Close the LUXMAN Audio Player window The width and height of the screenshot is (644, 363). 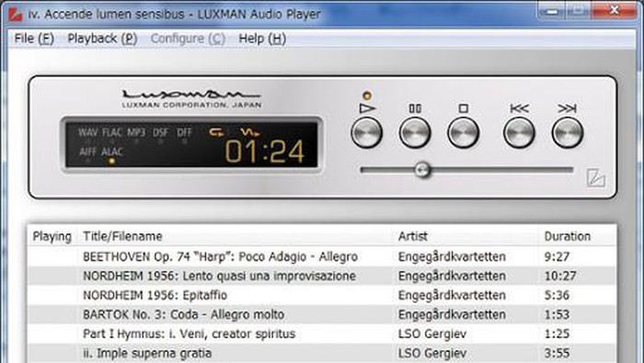[615, 11]
